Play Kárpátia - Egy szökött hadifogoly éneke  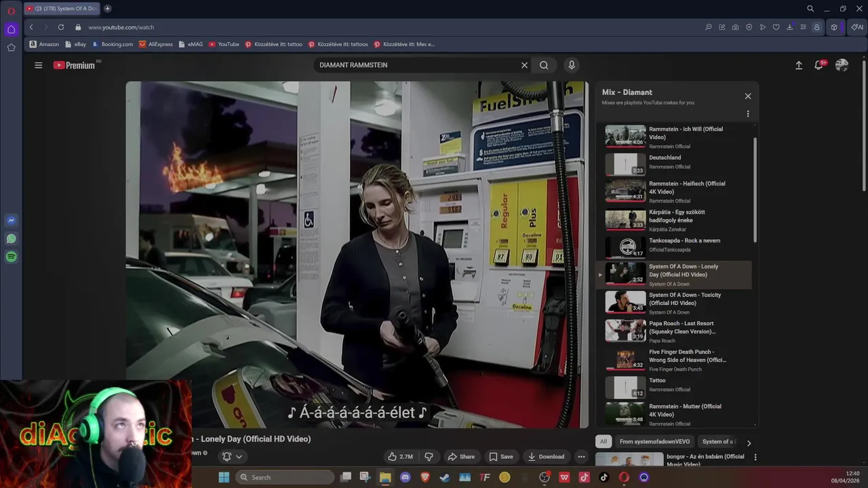(675, 220)
